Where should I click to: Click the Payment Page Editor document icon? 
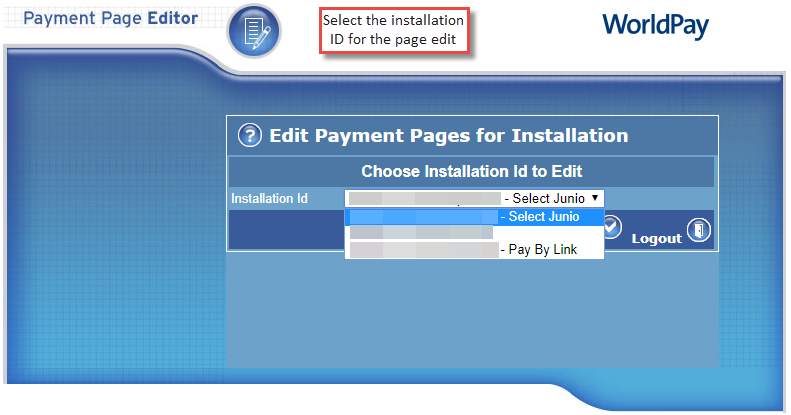254,31
